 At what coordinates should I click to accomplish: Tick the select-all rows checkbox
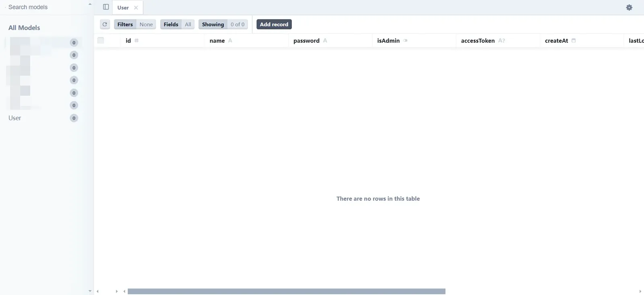coord(101,40)
